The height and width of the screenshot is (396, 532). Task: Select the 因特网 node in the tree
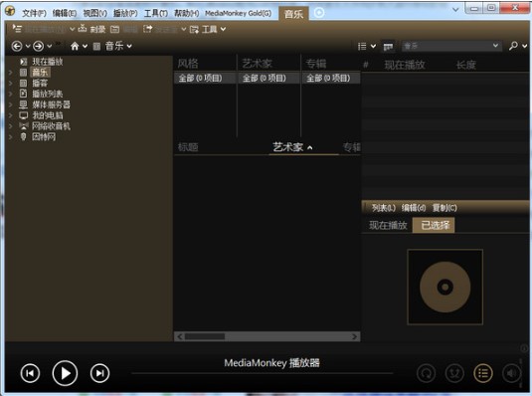[x=44, y=137]
